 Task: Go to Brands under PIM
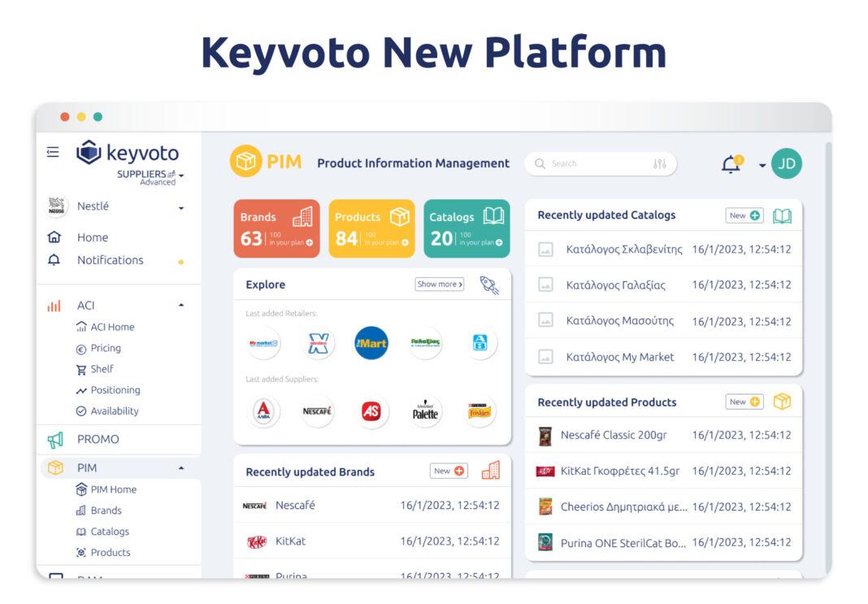[106, 511]
